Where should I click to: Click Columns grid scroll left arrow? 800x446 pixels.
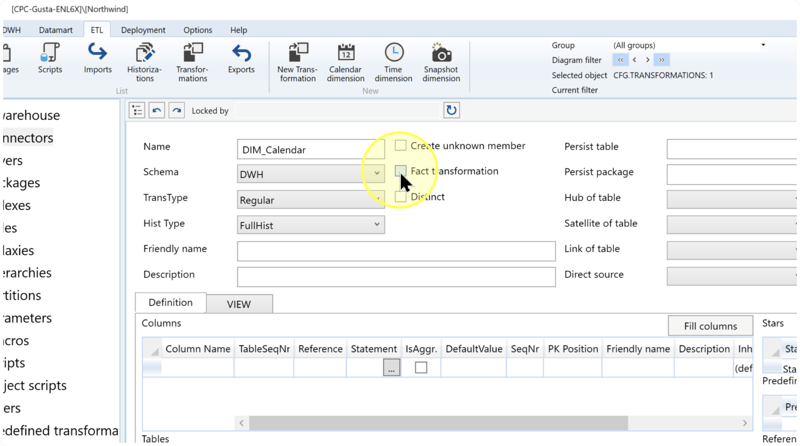tap(241, 423)
